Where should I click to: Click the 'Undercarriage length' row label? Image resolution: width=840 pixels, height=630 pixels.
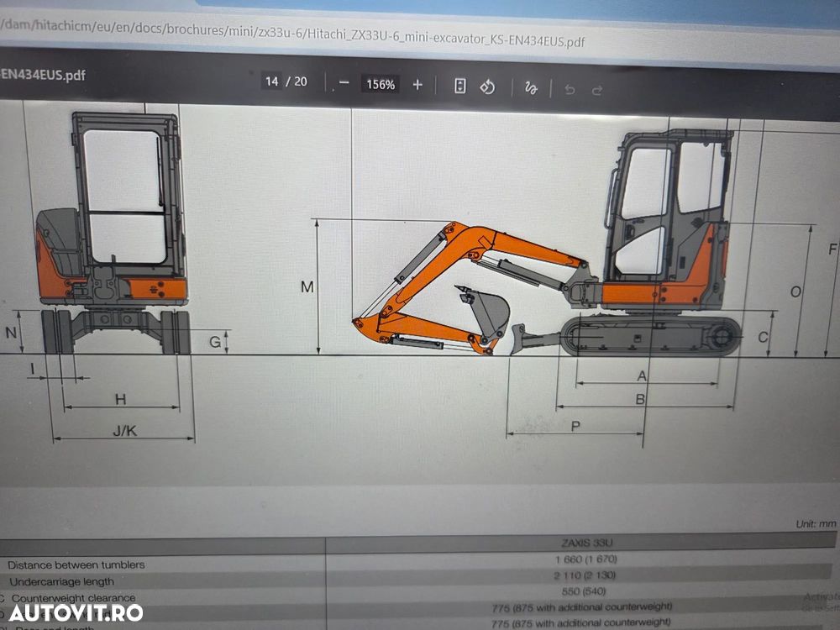coord(61,582)
